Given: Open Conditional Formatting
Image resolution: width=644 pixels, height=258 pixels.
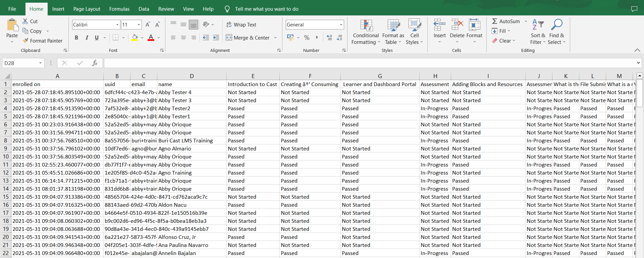Looking at the screenshot, I should pos(366,32).
